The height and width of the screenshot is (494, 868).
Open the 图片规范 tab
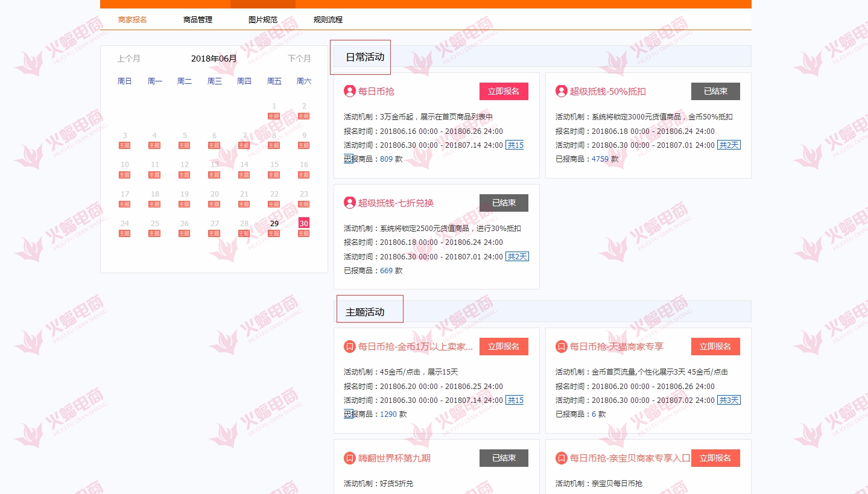(x=262, y=19)
